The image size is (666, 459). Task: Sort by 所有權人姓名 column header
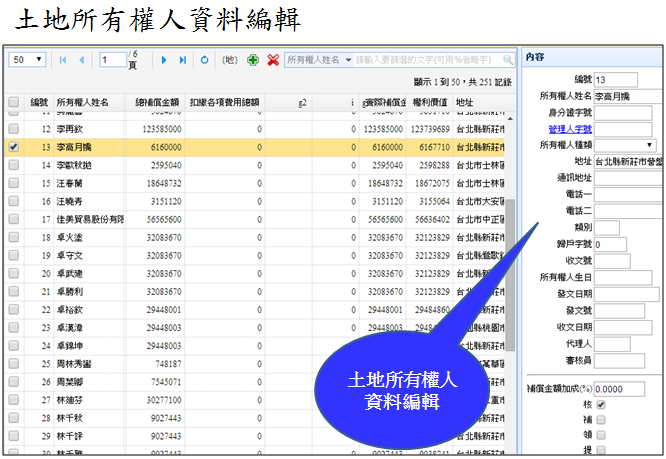coord(89,102)
